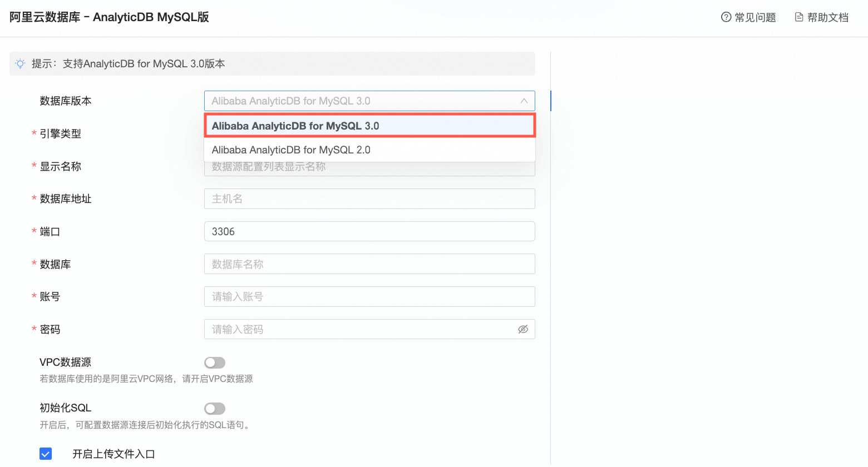Click the 端口 field showing 3306
Image resolution: width=868 pixels, height=467 pixels.
(369, 231)
